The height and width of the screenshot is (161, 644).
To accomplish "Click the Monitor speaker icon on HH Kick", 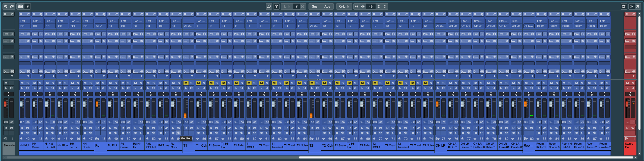I will 27,133.
